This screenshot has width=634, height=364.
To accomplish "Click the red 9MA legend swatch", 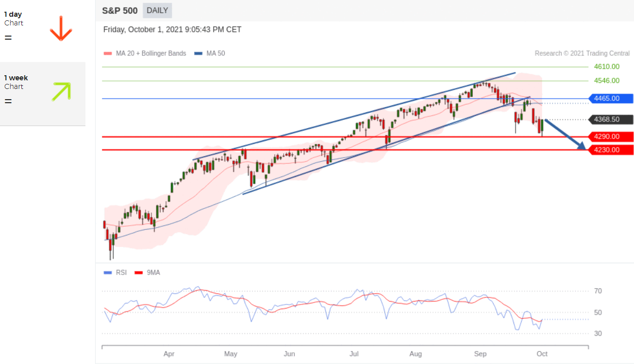I will (x=138, y=273).
